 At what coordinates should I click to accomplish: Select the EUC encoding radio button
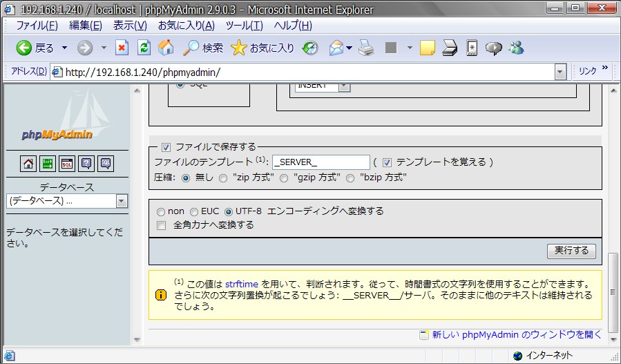(194, 212)
